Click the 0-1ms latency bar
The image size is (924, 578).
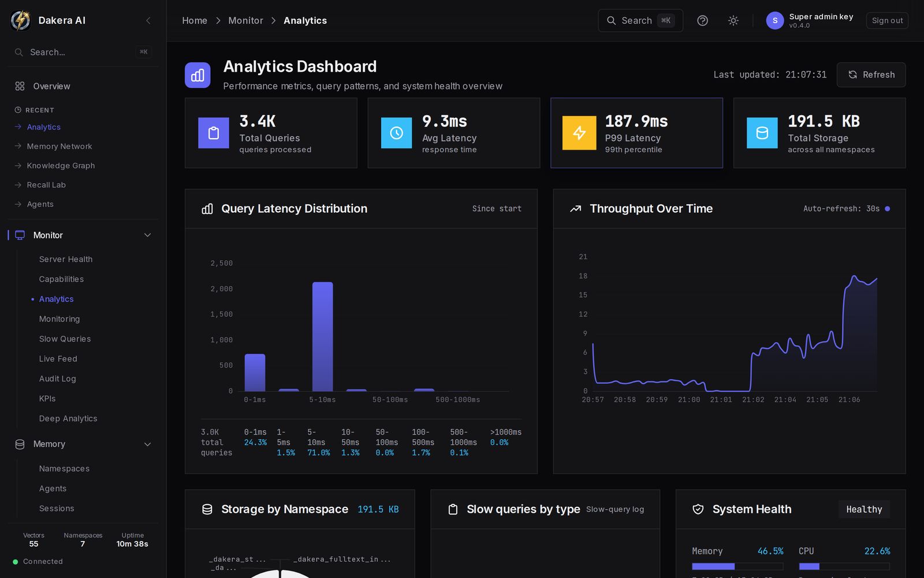[x=255, y=373]
